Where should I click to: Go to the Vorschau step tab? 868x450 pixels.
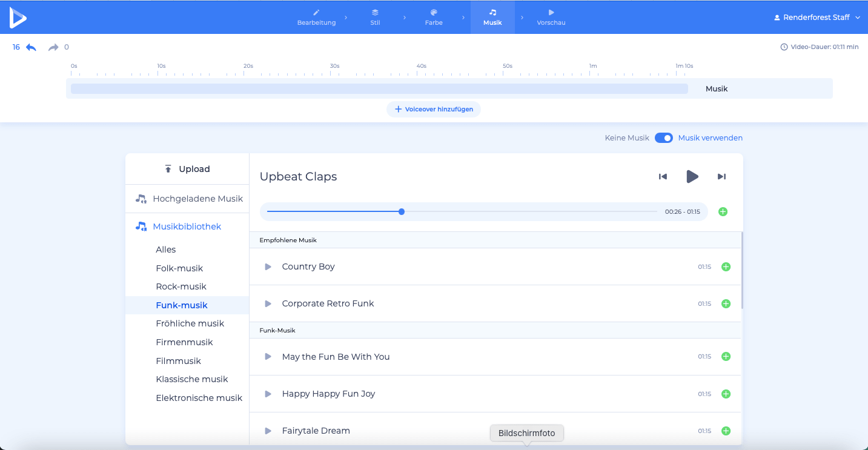(551, 17)
